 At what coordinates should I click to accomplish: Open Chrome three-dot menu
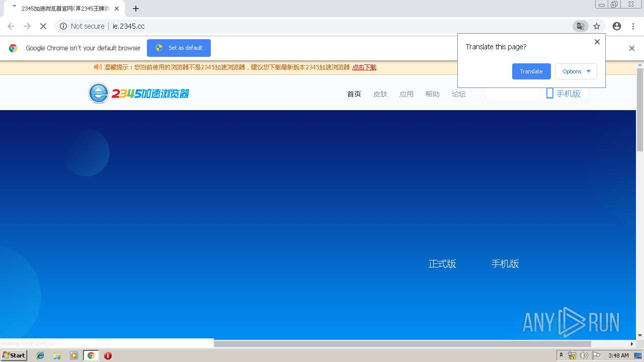pyautogui.click(x=633, y=26)
